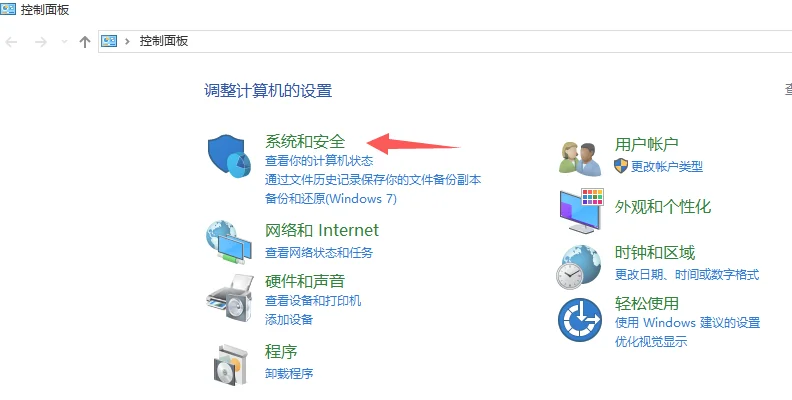This screenshot has height=400, width=792.
Task: Open 备份和还原(Windows 7) link
Action: [331, 198]
